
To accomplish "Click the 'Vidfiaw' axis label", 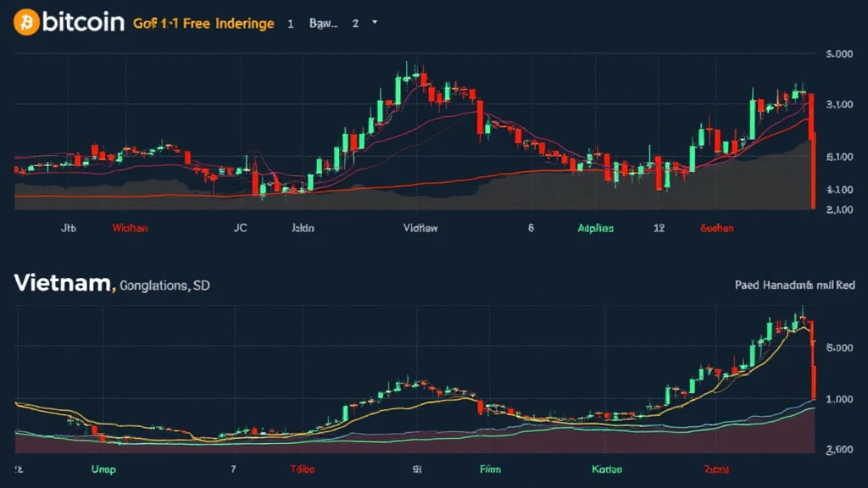I will pyautogui.click(x=420, y=228).
